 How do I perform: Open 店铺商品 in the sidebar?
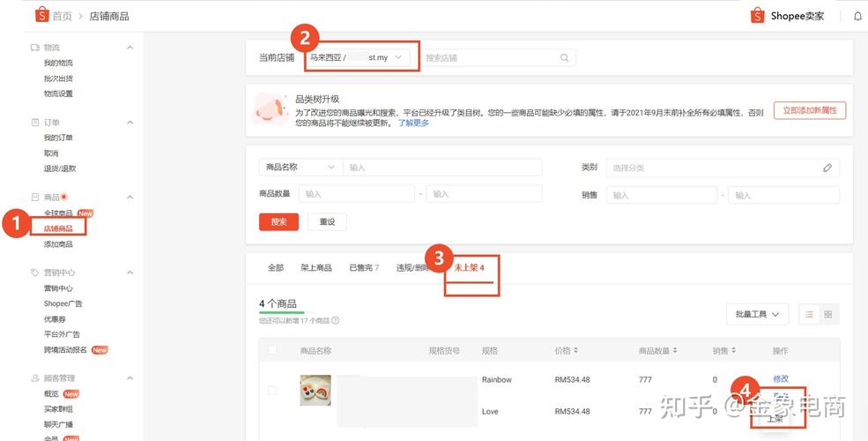(x=58, y=228)
